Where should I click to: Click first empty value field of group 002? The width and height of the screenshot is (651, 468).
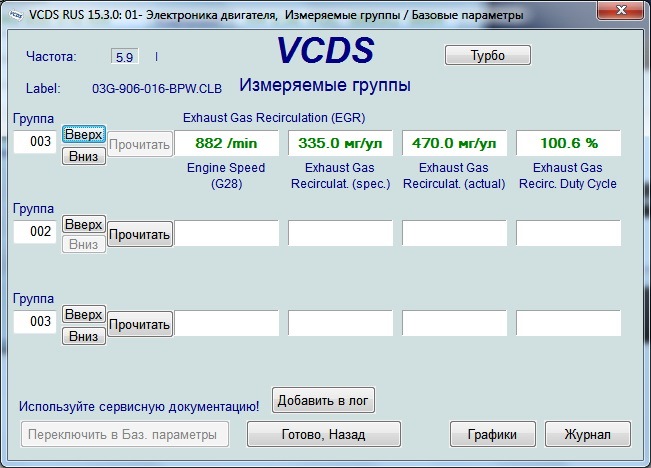tap(227, 233)
